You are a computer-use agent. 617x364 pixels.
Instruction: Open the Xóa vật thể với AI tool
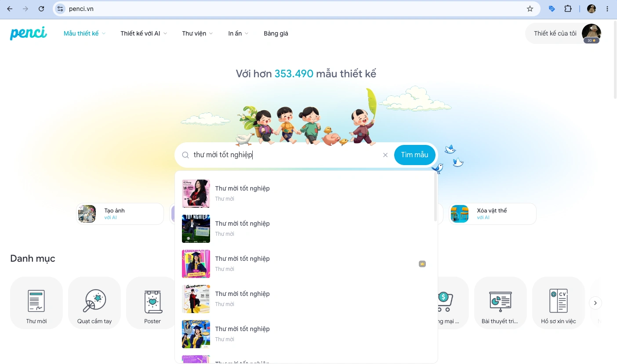tap(493, 214)
